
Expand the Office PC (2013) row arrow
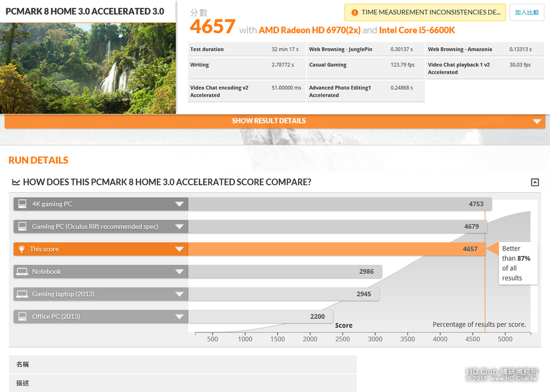pos(179,316)
